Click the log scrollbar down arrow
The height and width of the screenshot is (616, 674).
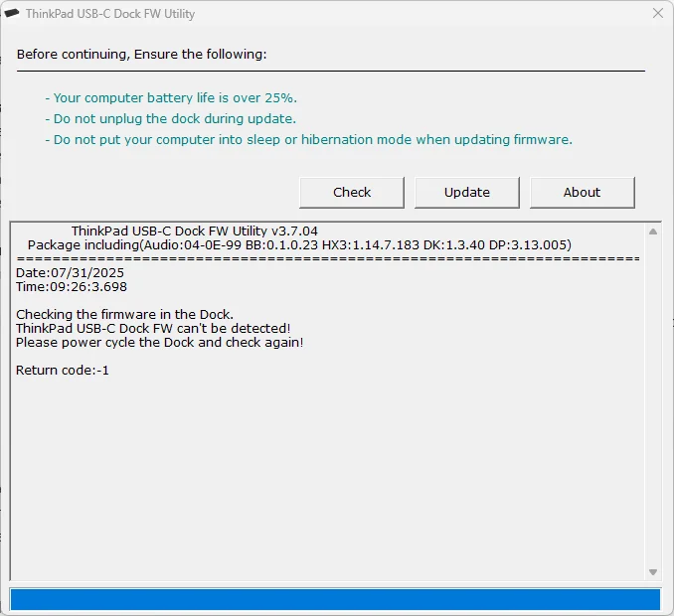pyautogui.click(x=653, y=572)
